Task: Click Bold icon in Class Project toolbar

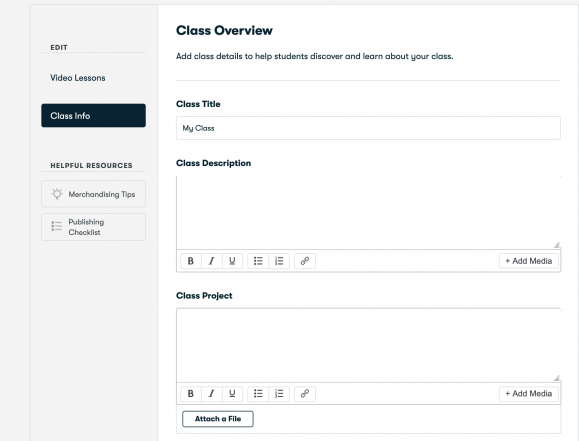Action: click(x=191, y=394)
